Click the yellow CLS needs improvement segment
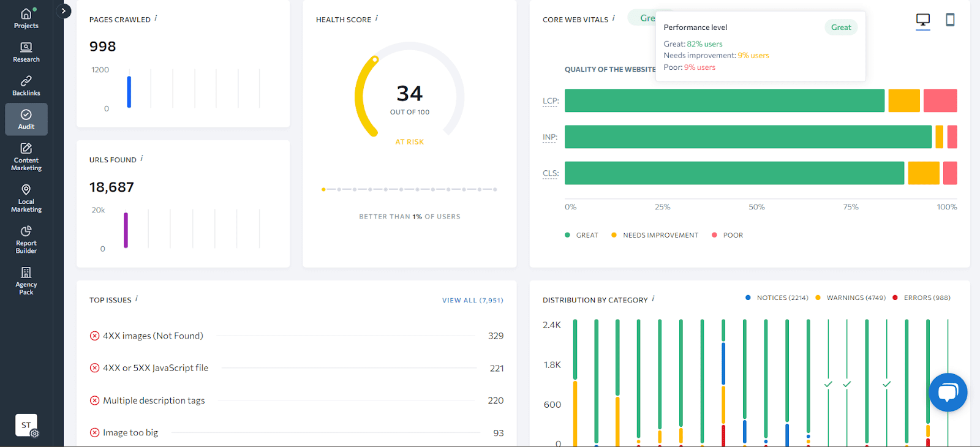The image size is (980, 447). click(924, 173)
